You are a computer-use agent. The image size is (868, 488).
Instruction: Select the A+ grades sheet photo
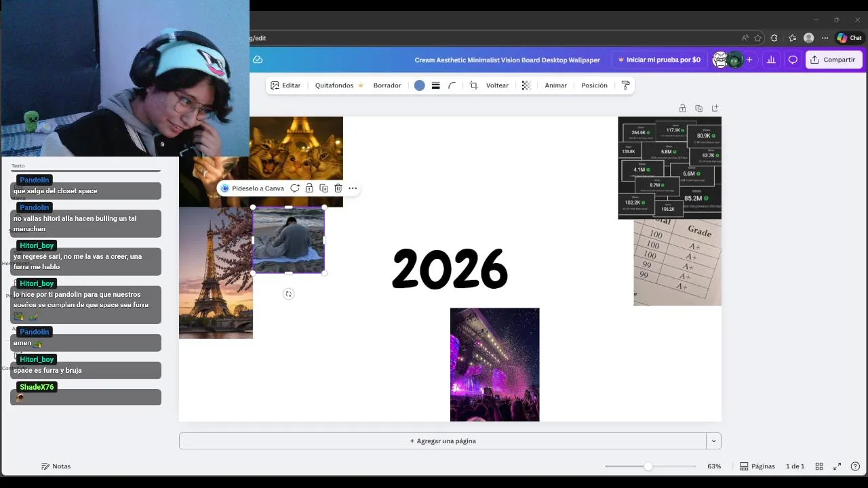(x=677, y=262)
